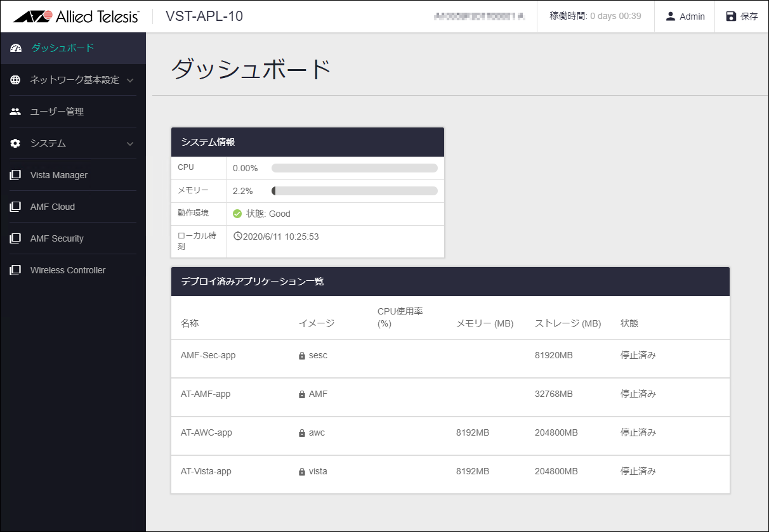This screenshot has width=769, height=532.
Task: Click the AMF Cloud app icon
Action: pos(16,207)
